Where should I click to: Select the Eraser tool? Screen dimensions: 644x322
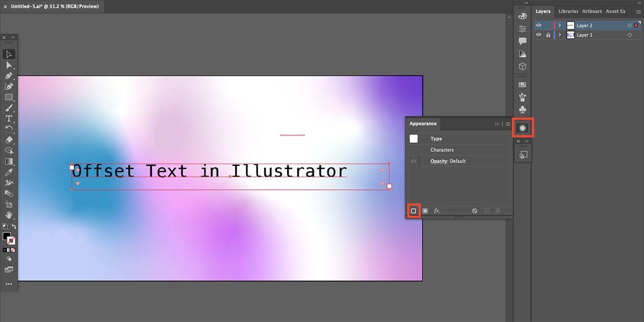point(9,140)
